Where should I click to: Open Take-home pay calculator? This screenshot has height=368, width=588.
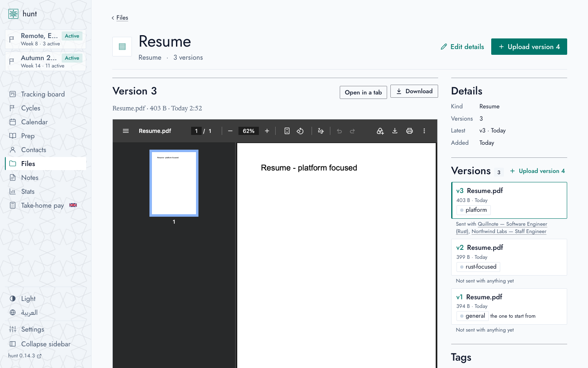coord(46,205)
